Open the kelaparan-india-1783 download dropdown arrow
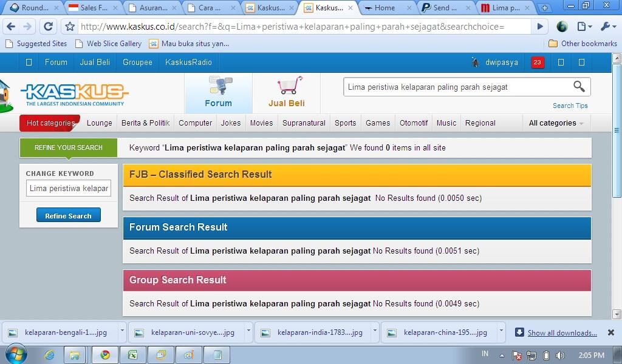Screen dimensions: 622x364 (374, 330)
